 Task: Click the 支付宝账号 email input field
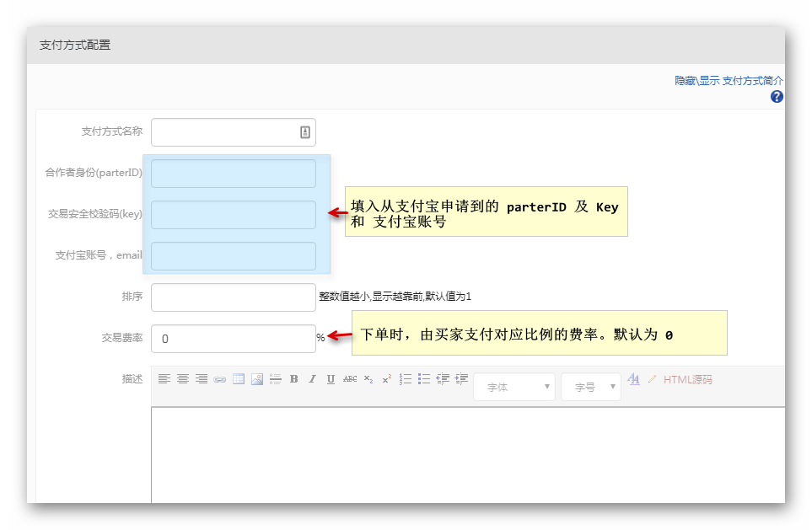pos(234,256)
